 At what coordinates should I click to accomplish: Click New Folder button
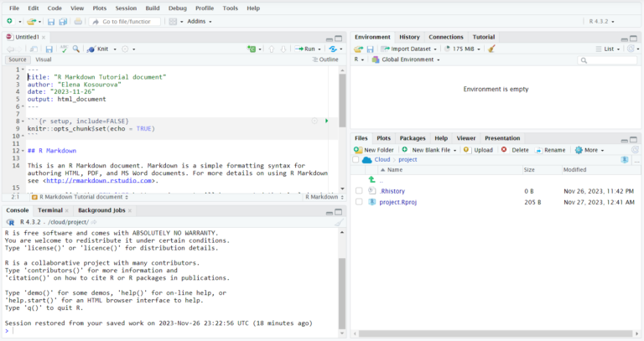tap(374, 150)
